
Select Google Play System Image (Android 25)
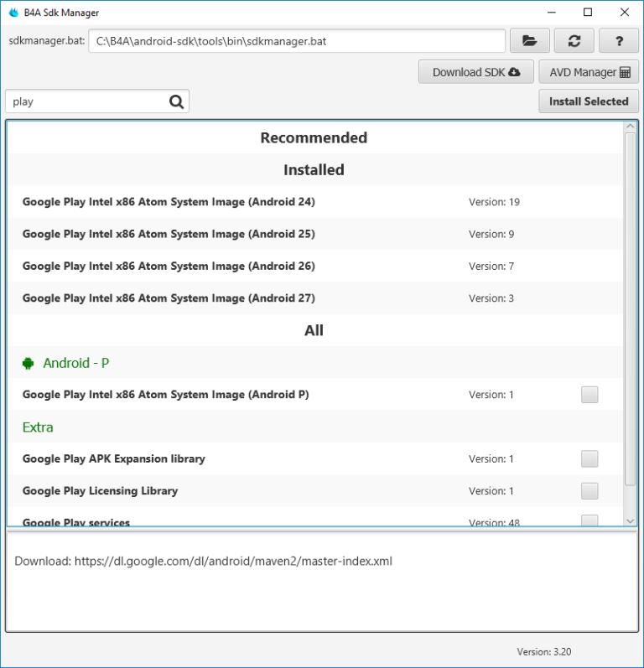[315, 234]
